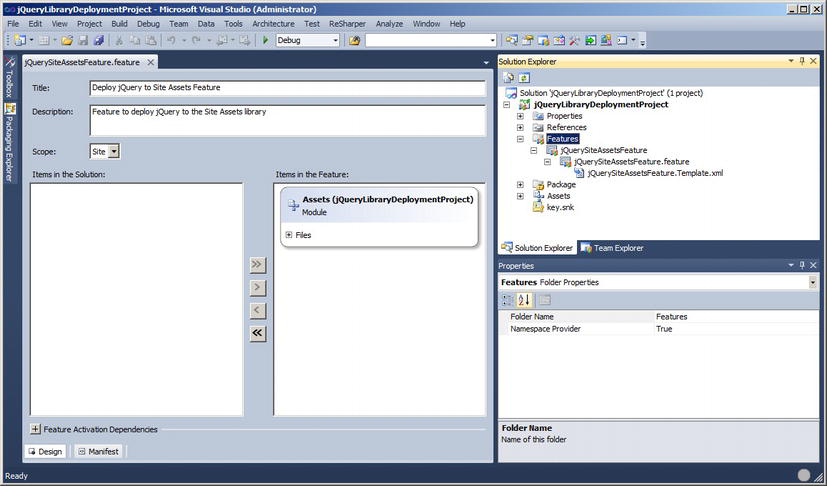Expand the References node

[x=520, y=127]
